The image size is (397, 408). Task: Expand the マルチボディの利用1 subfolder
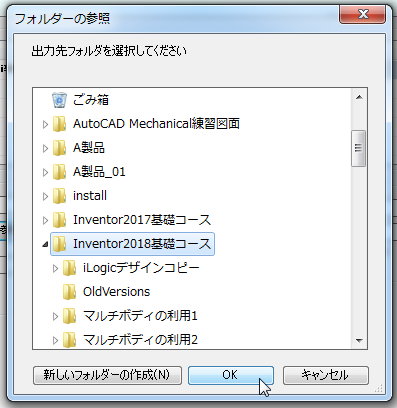tap(55, 316)
